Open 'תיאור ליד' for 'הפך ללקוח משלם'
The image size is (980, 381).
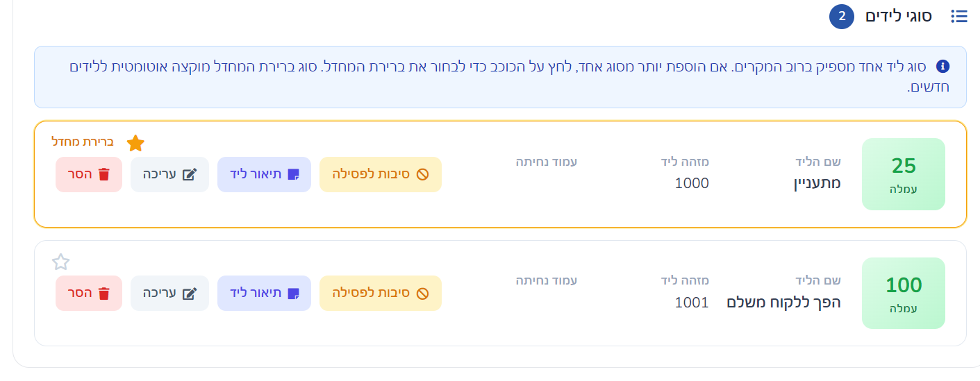265,293
